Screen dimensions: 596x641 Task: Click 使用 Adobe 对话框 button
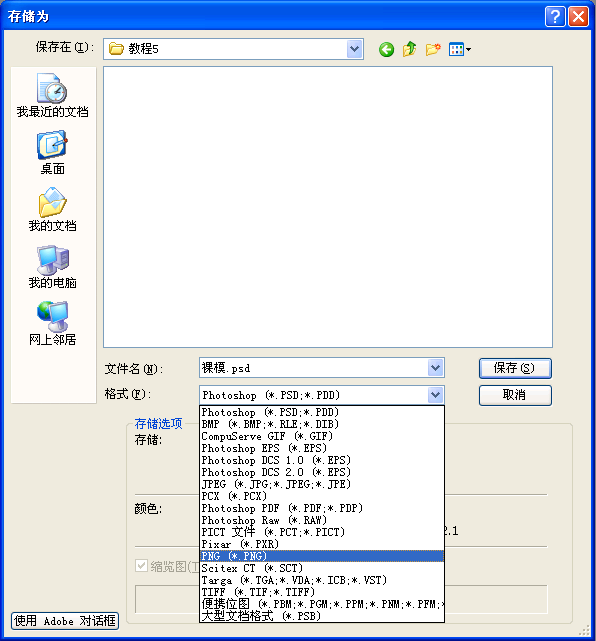coord(65,621)
